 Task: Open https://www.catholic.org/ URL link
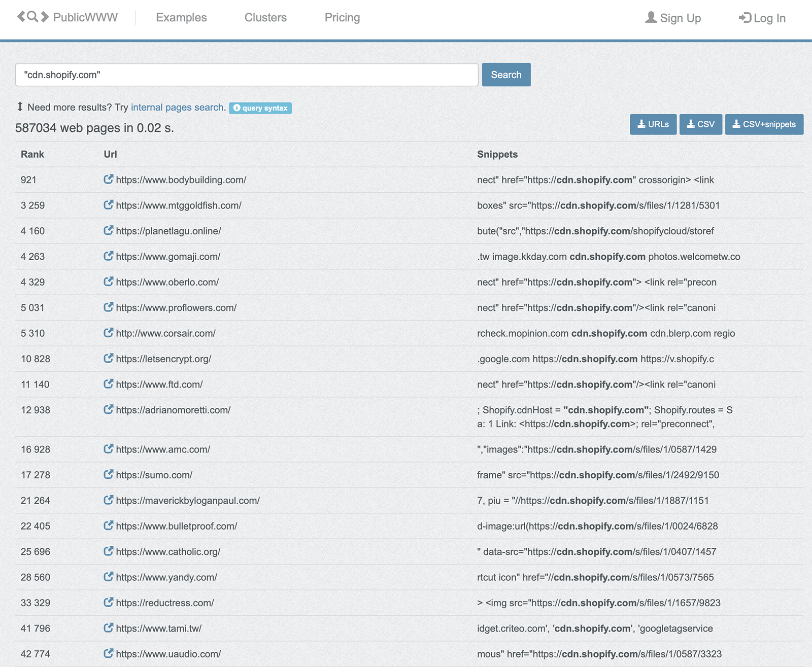click(168, 552)
